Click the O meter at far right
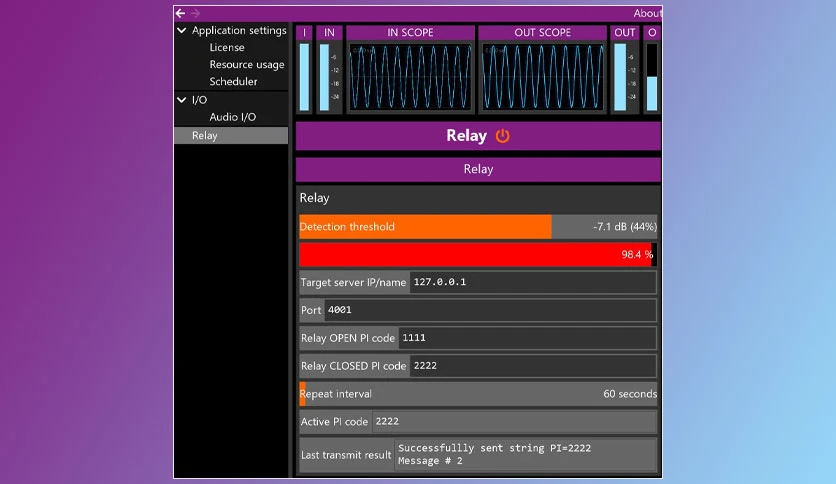The width and height of the screenshot is (836, 484). click(652, 77)
